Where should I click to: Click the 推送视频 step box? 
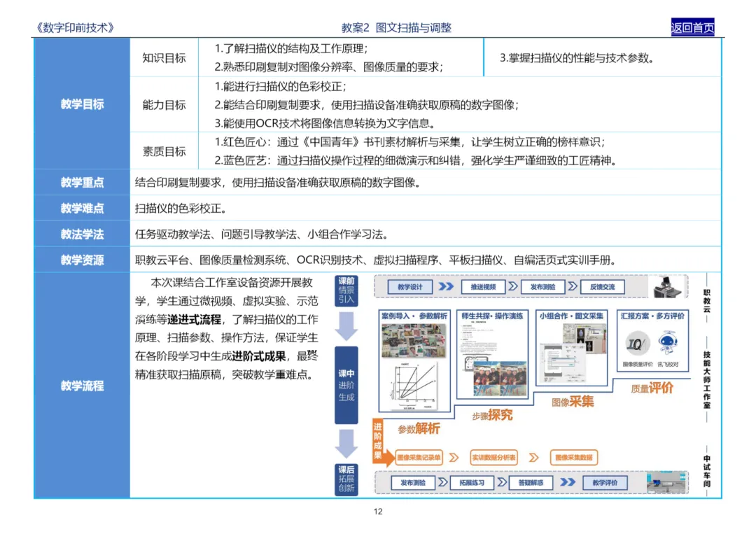click(483, 287)
